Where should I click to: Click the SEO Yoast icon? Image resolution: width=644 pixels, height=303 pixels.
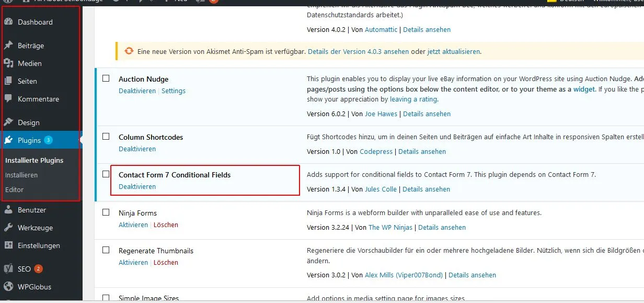[x=8, y=269]
